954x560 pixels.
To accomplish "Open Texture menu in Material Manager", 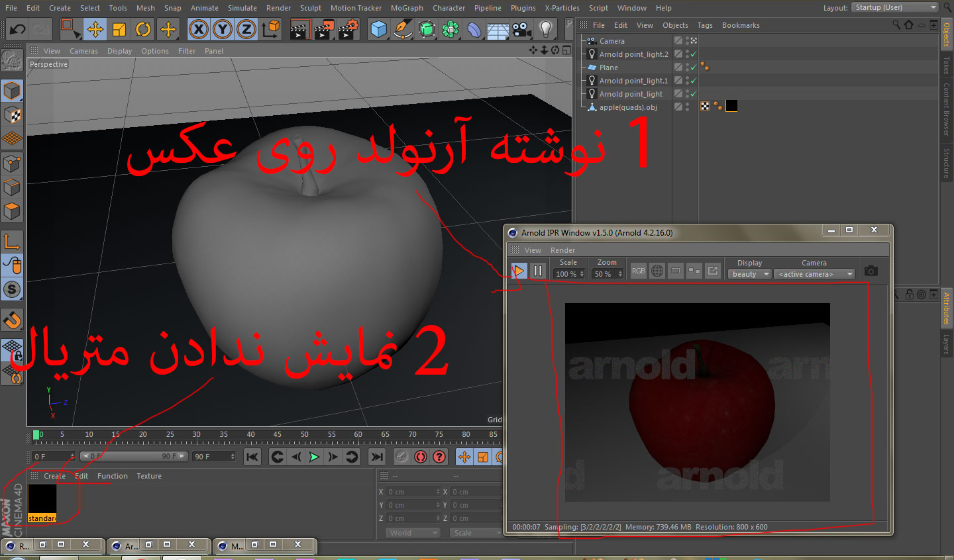I will point(149,476).
